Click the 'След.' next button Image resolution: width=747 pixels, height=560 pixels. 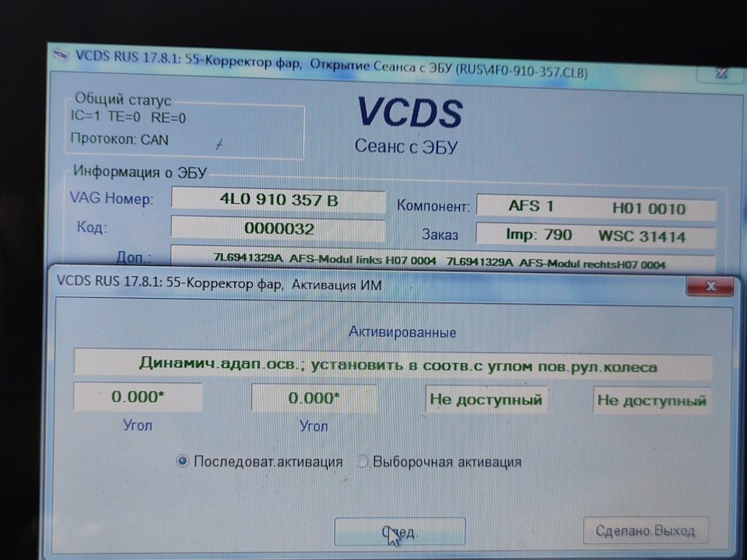click(400, 531)
